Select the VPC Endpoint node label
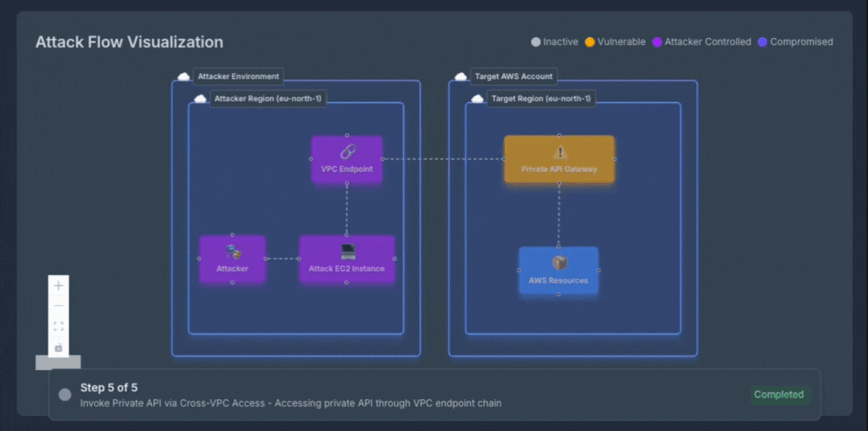 pos(347,169)
